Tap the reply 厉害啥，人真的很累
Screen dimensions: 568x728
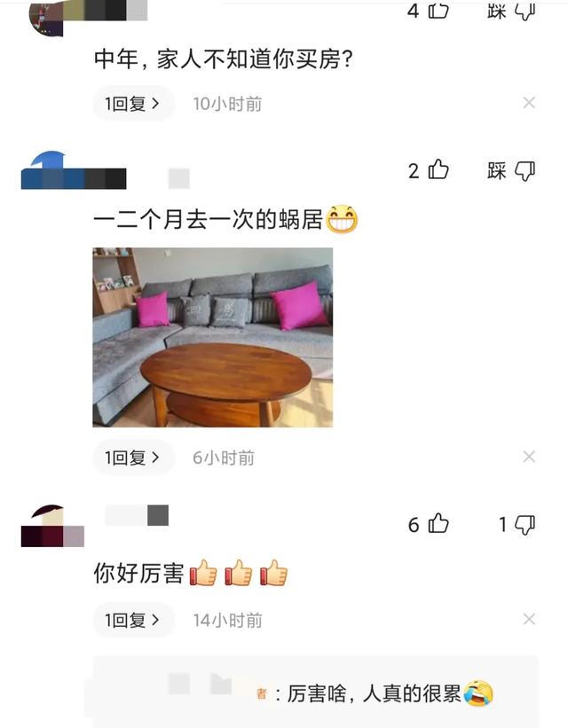[x=375, y=693]
